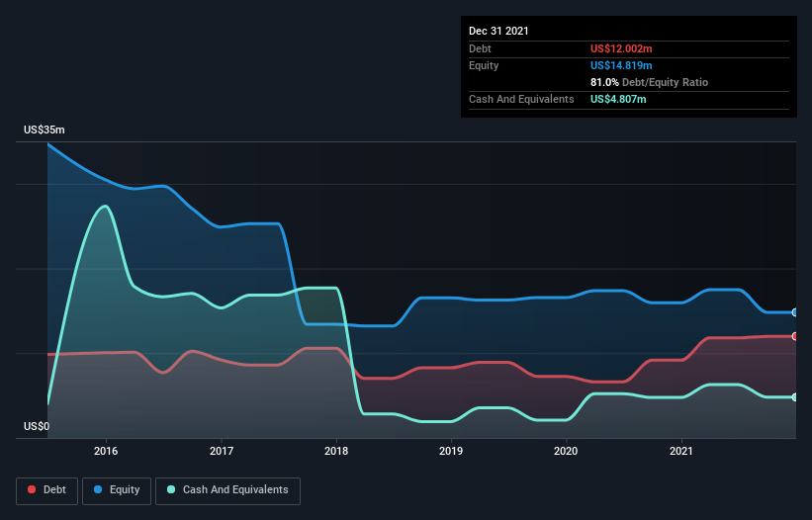Click the 2021 x-axis label
This screenshot has height=520, width=812.
(x=681, y=451)
